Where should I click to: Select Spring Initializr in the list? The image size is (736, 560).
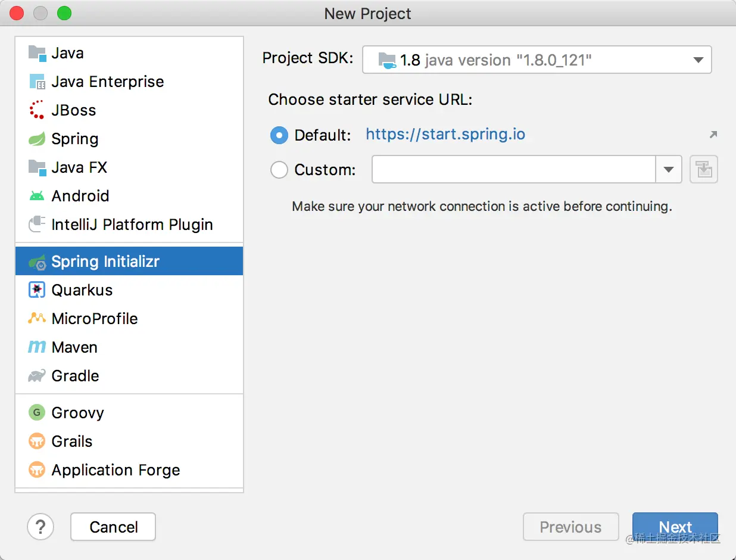point(105,262)
